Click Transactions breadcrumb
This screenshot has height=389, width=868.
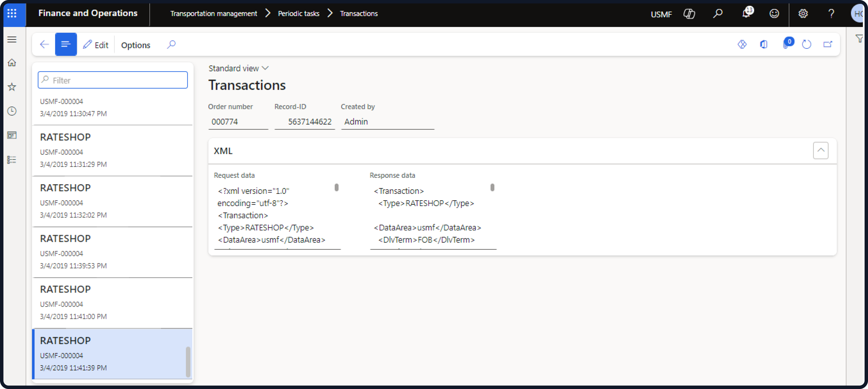[359, 13]
